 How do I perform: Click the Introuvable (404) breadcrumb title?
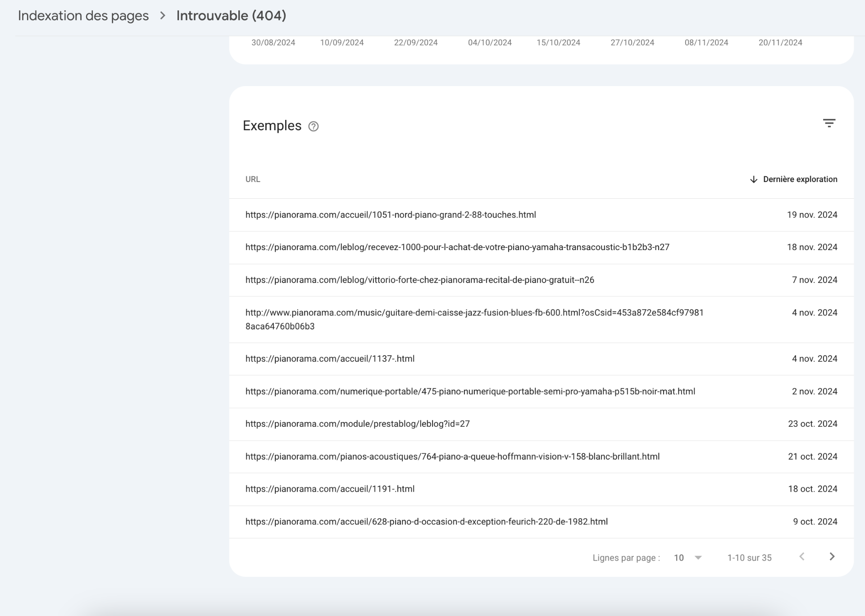coord(231,16)
